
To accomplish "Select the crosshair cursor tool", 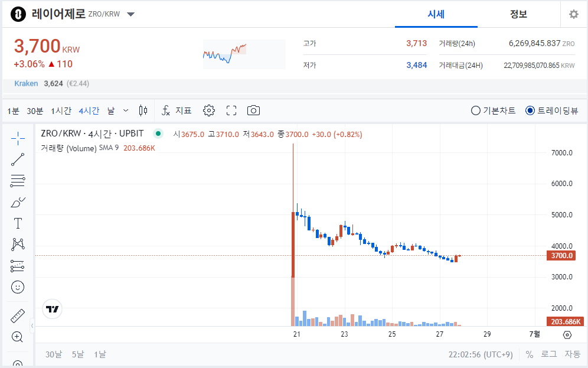I will point(17,137).
